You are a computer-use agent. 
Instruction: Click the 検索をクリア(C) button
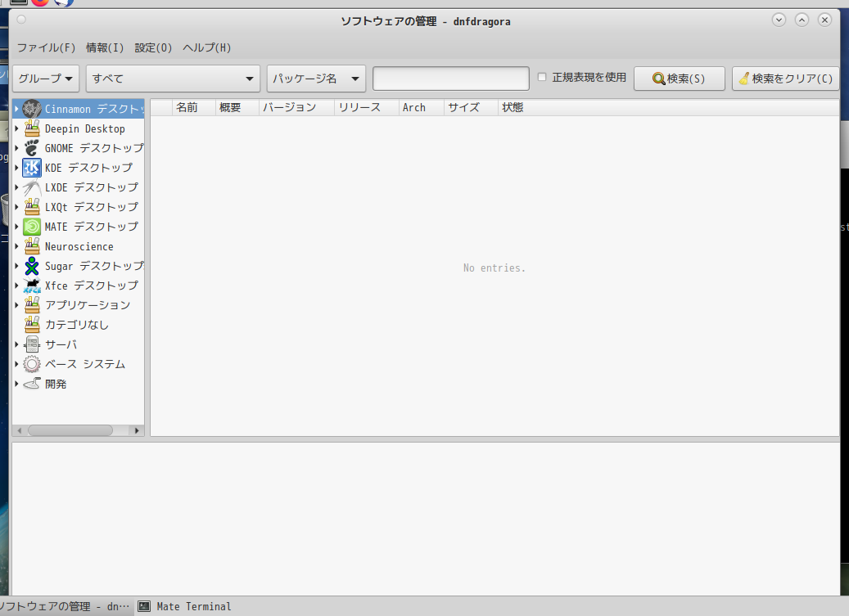tap(786, 79)
